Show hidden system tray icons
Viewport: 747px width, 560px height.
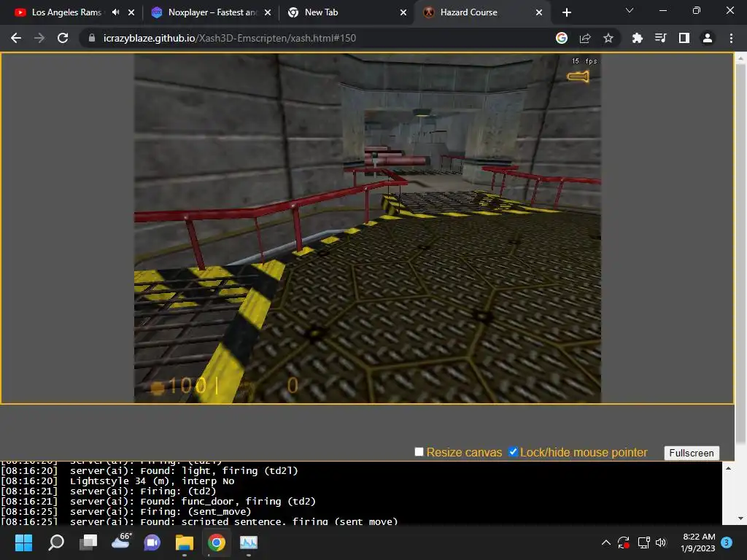point(606,542)
